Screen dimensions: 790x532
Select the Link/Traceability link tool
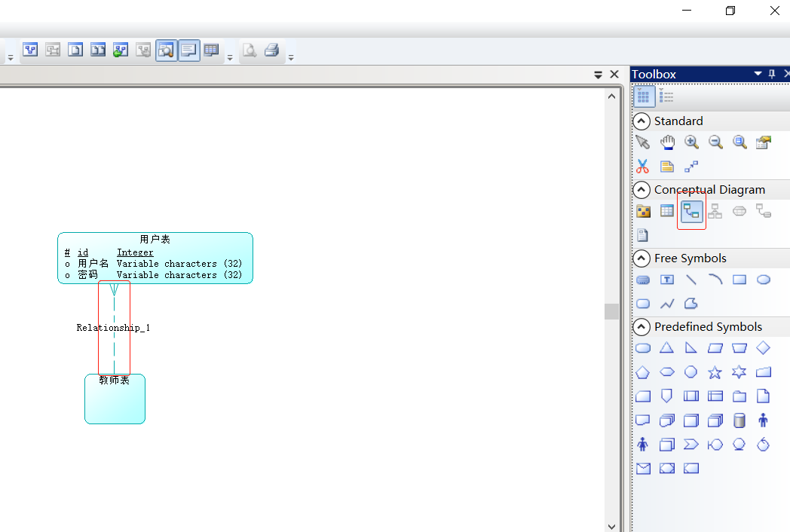pyautogui.click(x=691, y=167)
